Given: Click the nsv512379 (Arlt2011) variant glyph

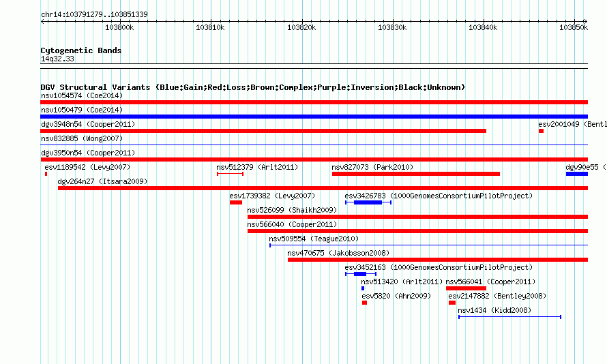Looking at the screenshot, I should click(230, 174).
